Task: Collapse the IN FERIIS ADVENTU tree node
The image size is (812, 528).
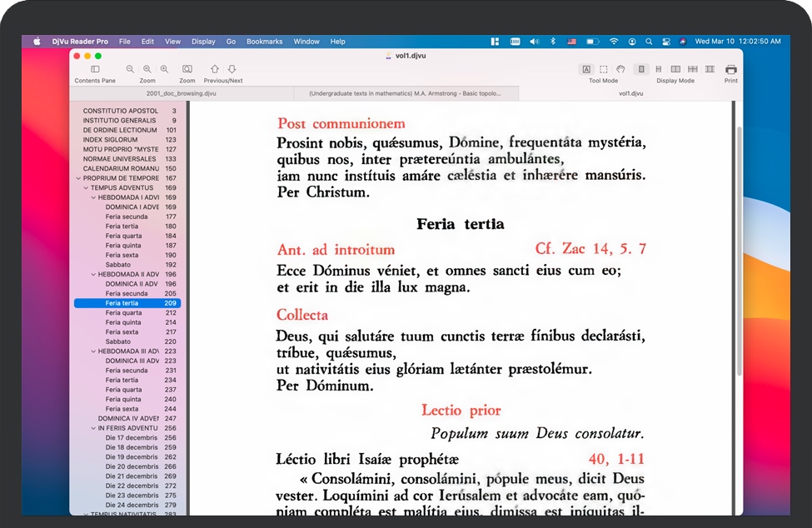Action: [x=93, y=428]
